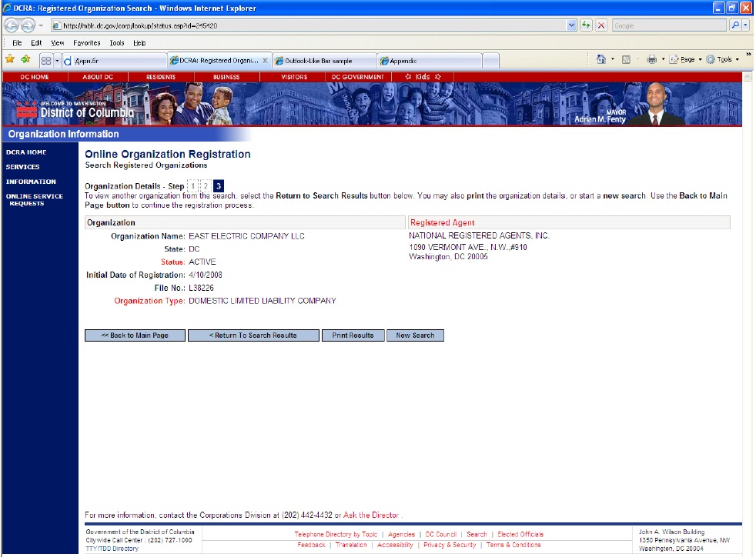Click the red Stop loading icon
Image resolution: width=756 pixels, height=557 pixels.
601,25
